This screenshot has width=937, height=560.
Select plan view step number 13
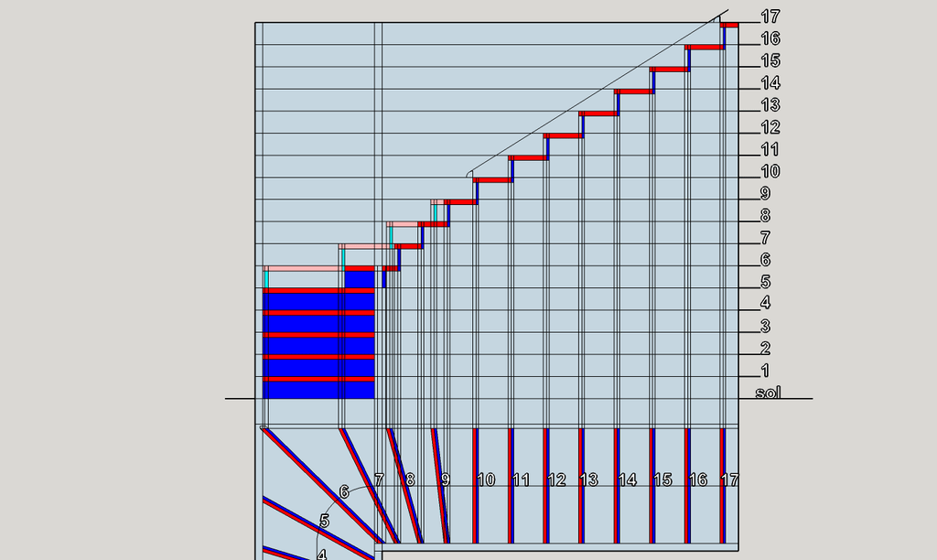coord(588,479)
